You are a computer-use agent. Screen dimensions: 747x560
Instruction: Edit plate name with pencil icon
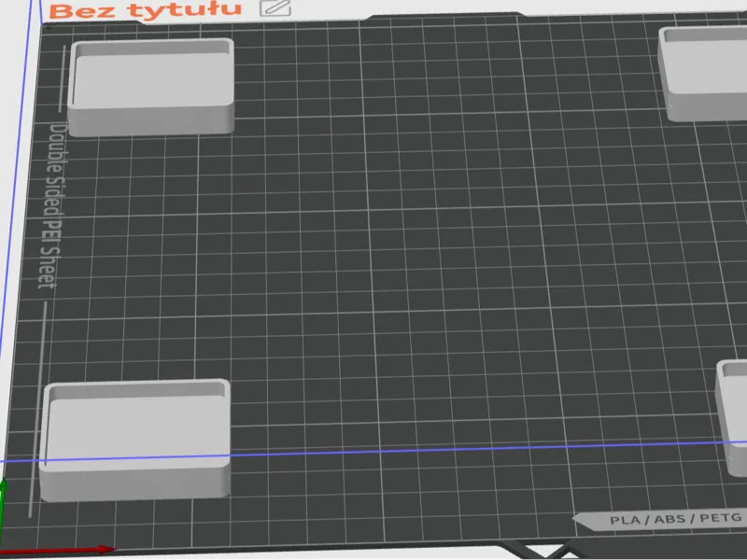pos(275,7)
